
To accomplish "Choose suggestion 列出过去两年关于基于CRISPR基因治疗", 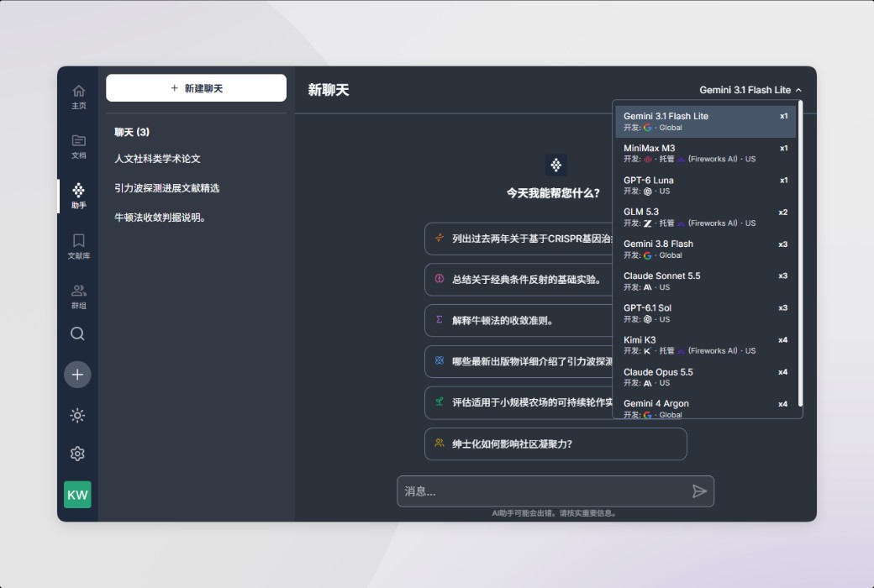I will 519,239.
